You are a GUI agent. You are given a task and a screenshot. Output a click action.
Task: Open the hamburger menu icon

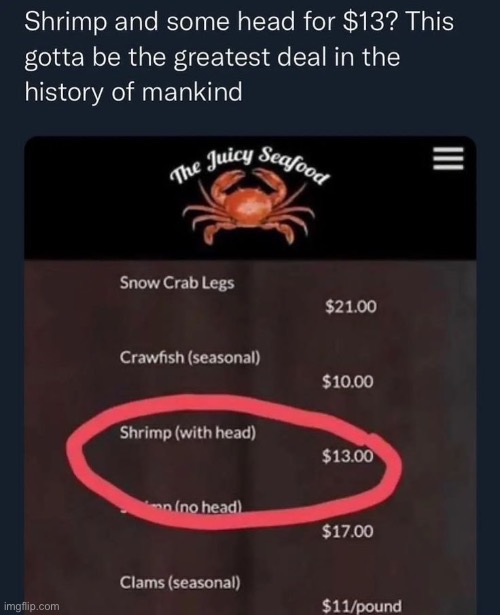click(x=448, y=158)
